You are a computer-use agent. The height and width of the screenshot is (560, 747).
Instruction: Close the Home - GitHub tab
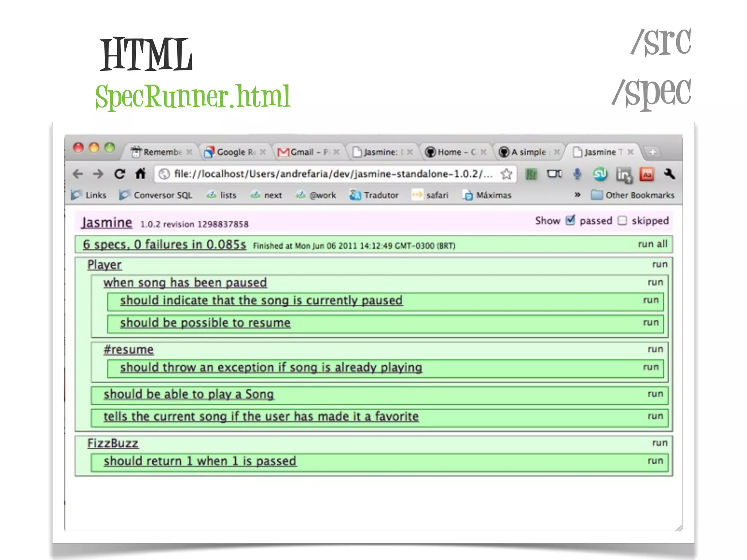483,152
